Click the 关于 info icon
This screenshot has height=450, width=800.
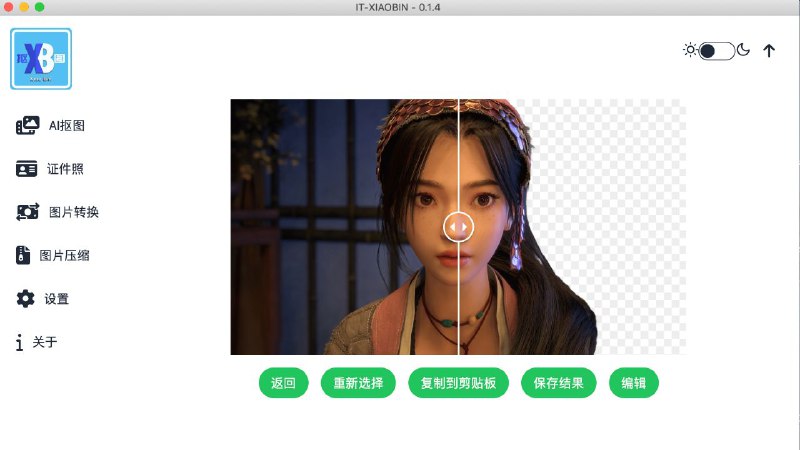tap(19, 342)
